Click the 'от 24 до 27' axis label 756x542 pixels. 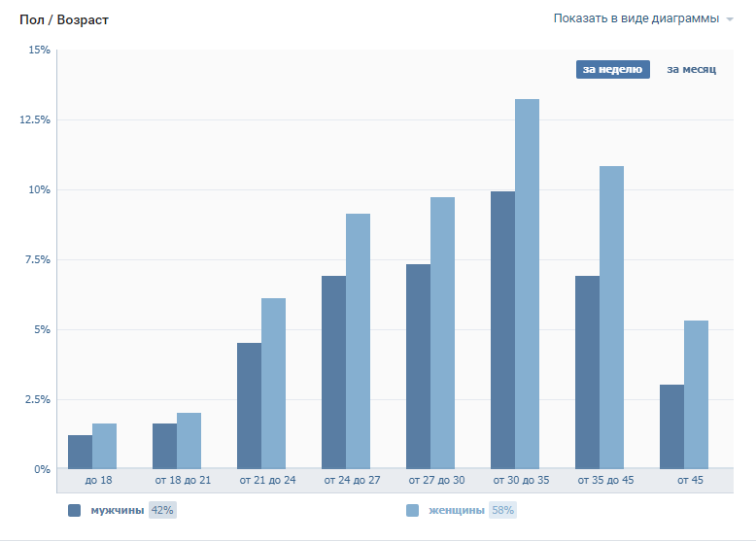[352, 481]
